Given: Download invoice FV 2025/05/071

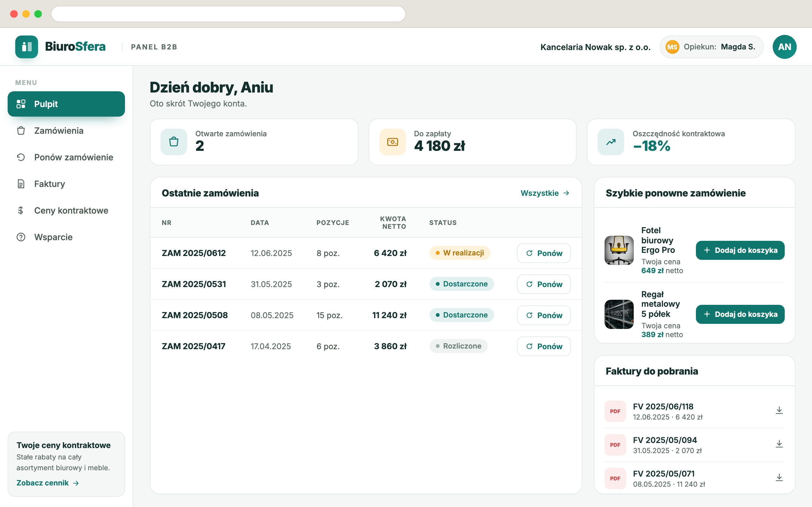Looking at the screenshot, I should coord(779,478).
